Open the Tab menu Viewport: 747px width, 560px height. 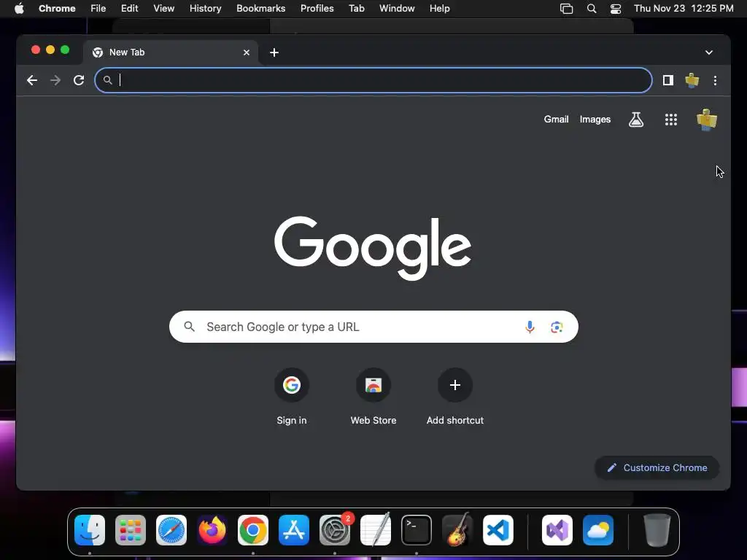(356, 9)
